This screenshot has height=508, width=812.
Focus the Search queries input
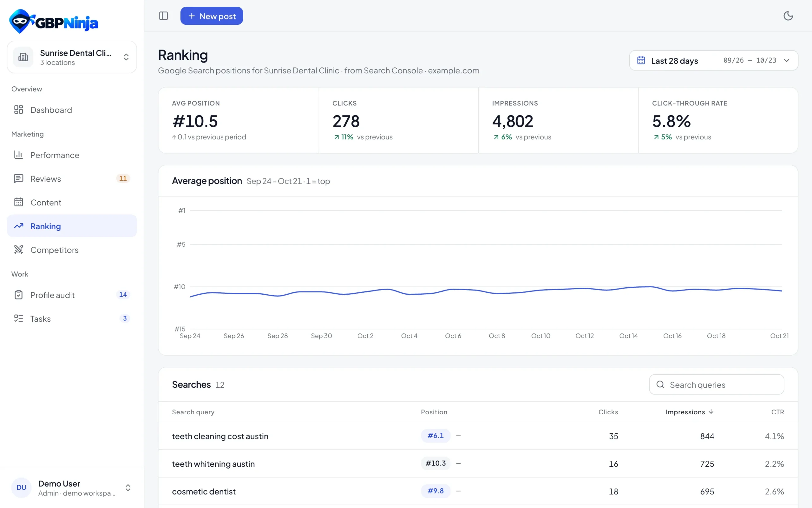(x=717, y=385)
